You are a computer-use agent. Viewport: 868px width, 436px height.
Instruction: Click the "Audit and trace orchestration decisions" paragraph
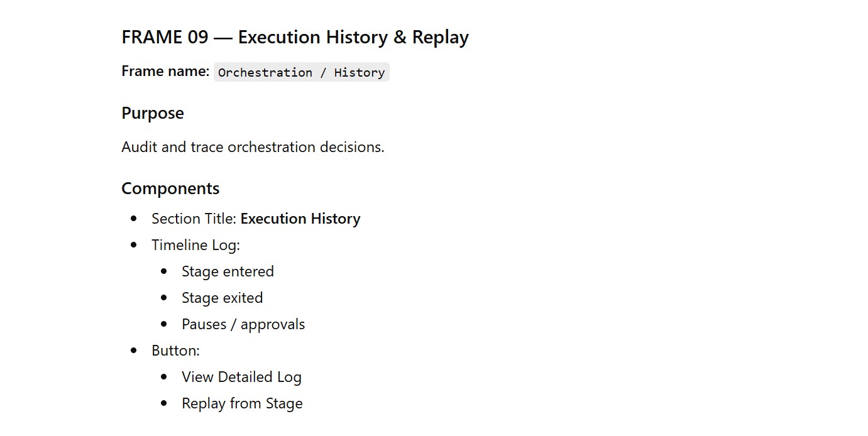(253, 147)
